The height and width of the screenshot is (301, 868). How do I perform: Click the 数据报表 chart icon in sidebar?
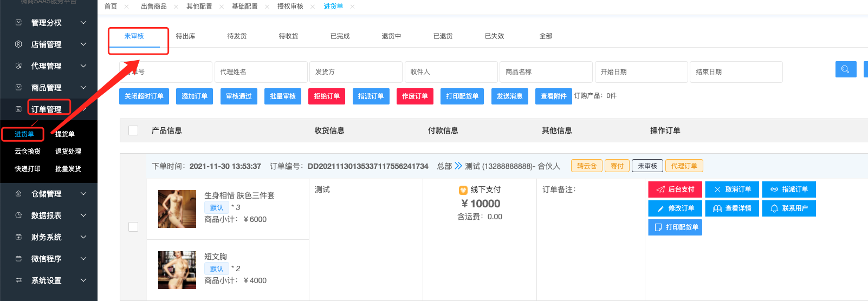coord(18,215)
